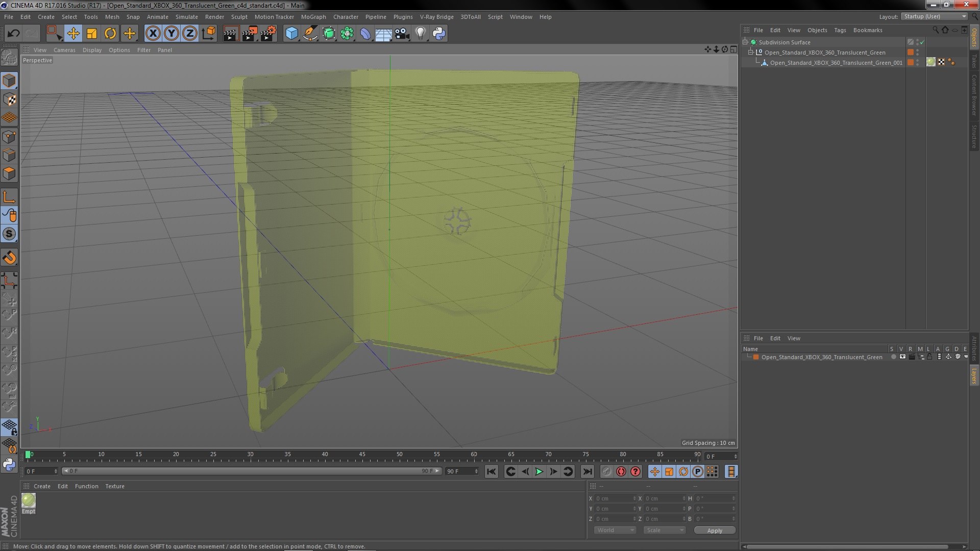Open the Layout Startup dropdown

click(x=935, y=16)
